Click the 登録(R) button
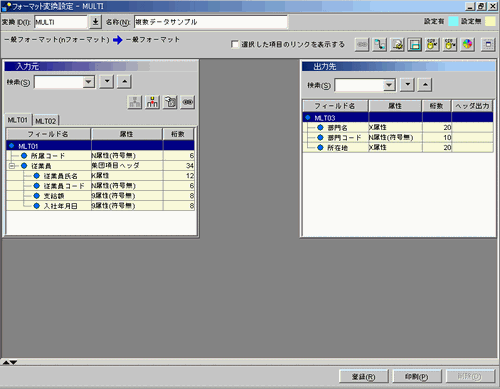500x389 pixels. tap(364, 377)
